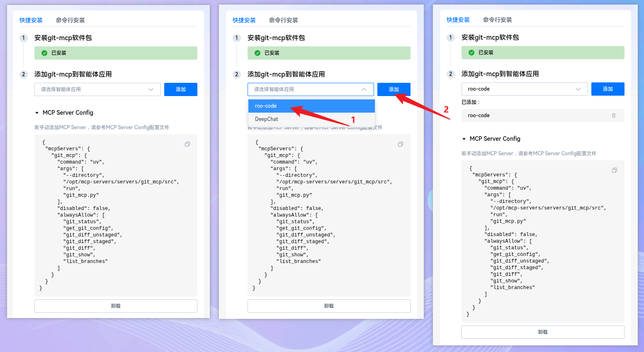Choose the highlighted roo-code option in the list

[x=311, y=106]
